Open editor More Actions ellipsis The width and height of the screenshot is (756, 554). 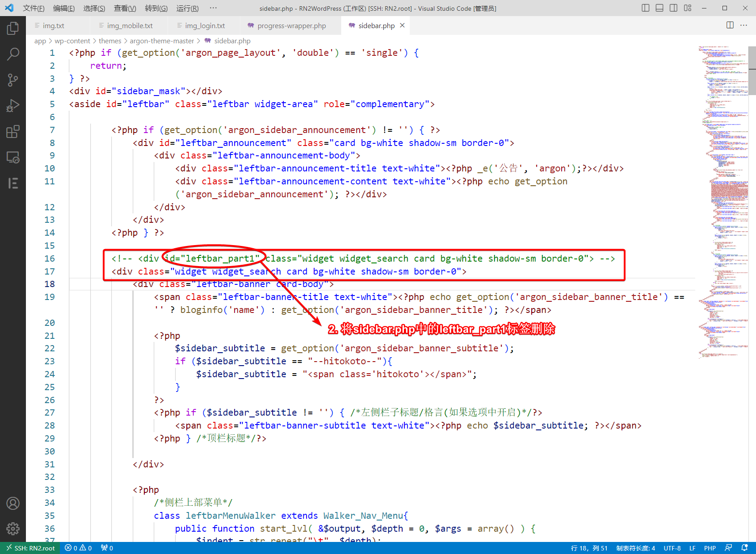point(743,25)
